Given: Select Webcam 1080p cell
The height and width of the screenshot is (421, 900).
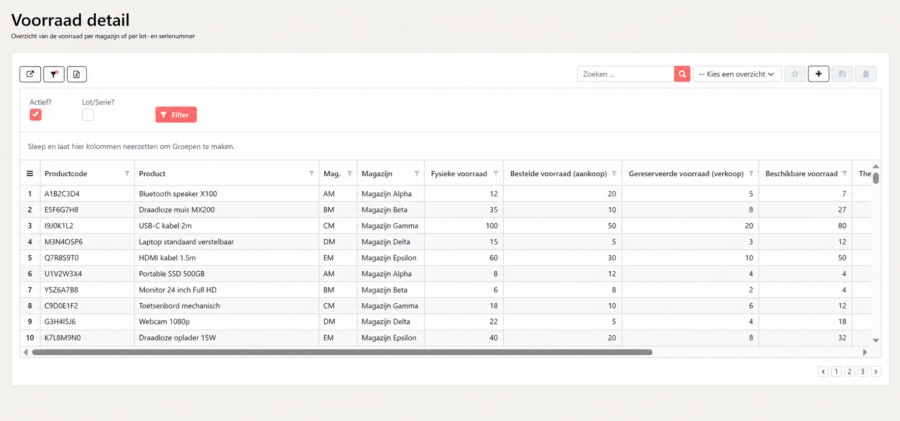Looking at the screenshot, I should pyautogui.click(x=227, y=322).
